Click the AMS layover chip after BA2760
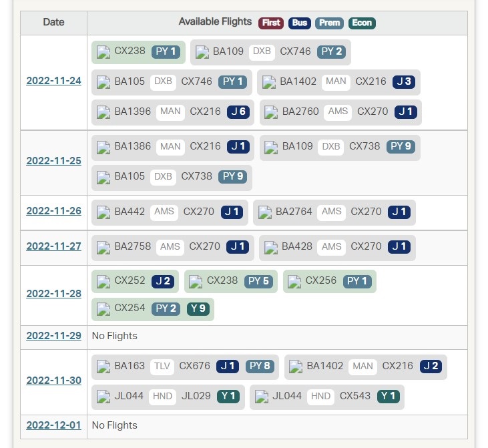This screenshot has width=488, height=448. tap(338, 111)
